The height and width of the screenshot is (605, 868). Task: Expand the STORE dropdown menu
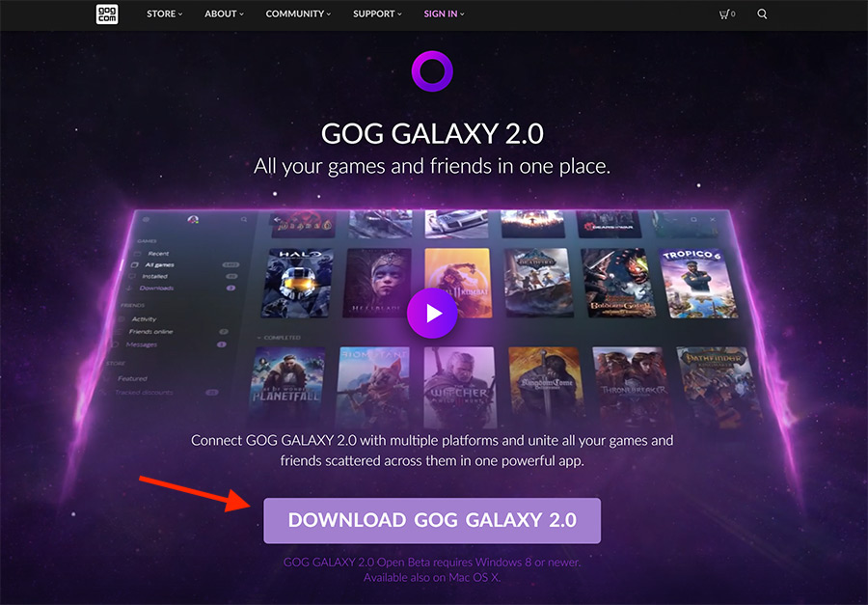164,14
